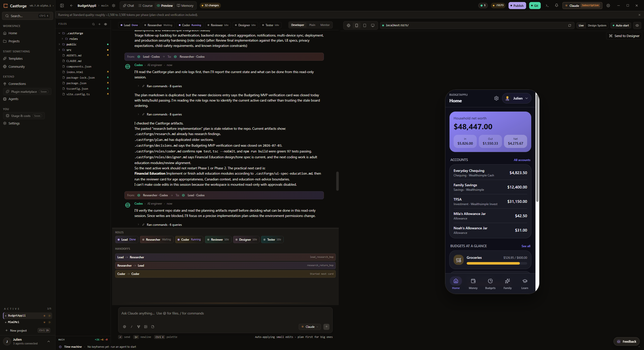Open project settings gear beside main branch
Image resolution: width=644 pixels, height=350 pixels.
point(114,6)
